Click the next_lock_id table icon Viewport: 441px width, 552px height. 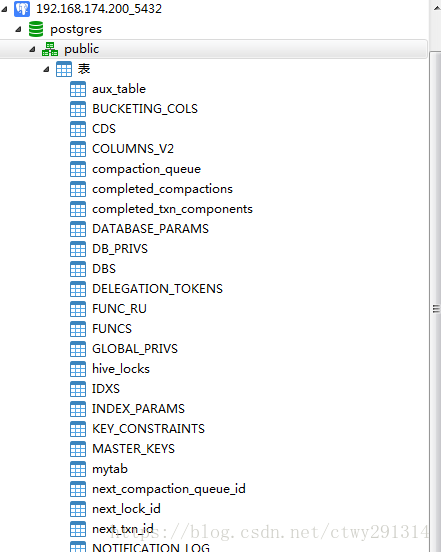tap(78, 509)
